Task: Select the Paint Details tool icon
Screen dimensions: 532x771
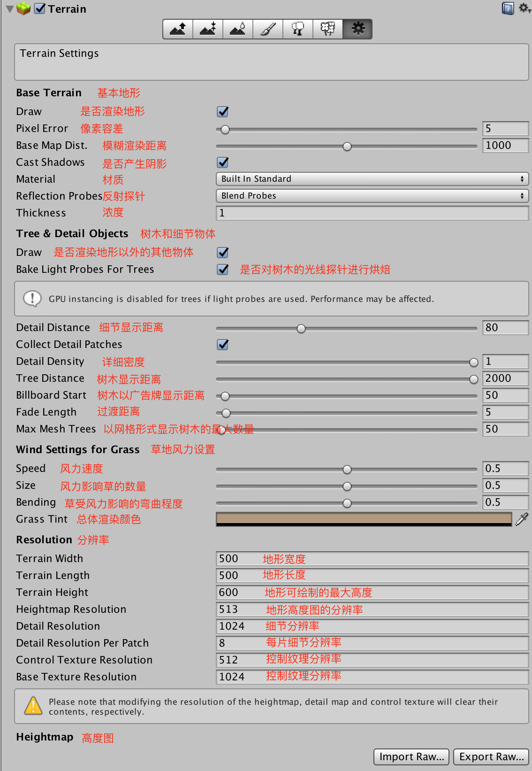Action: (328, 29)
